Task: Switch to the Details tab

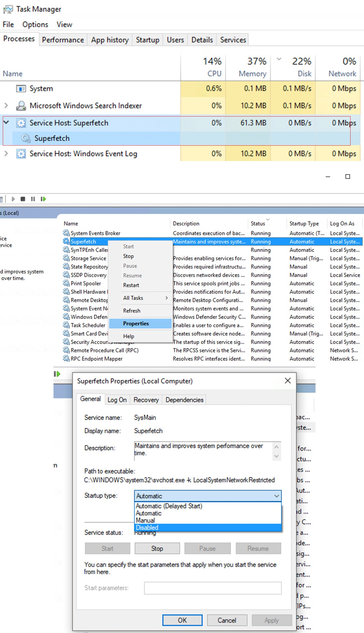Action: (202, 40)
